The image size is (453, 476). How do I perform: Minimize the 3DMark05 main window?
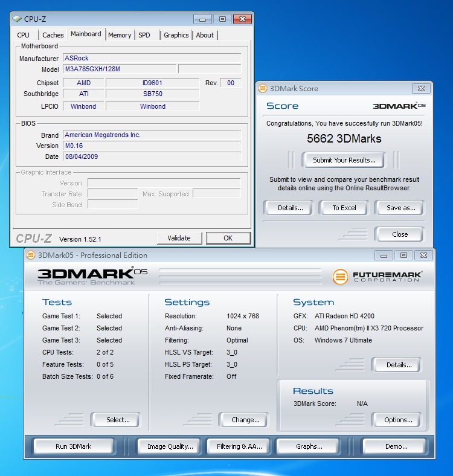pos(384,256)
